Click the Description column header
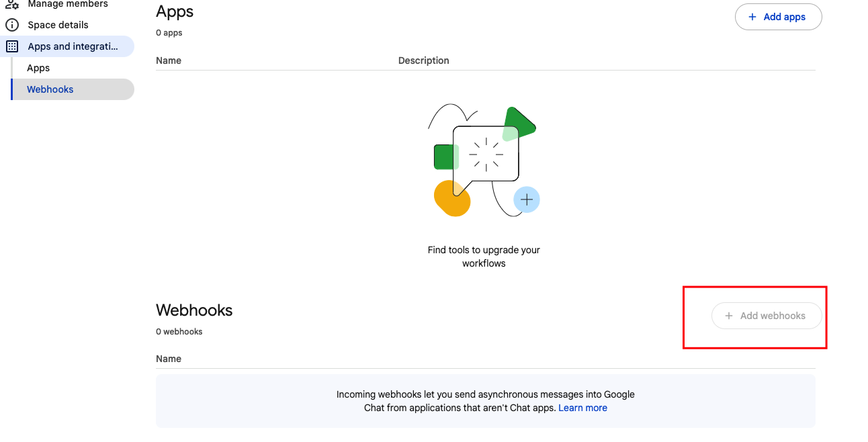 point(423,60)
